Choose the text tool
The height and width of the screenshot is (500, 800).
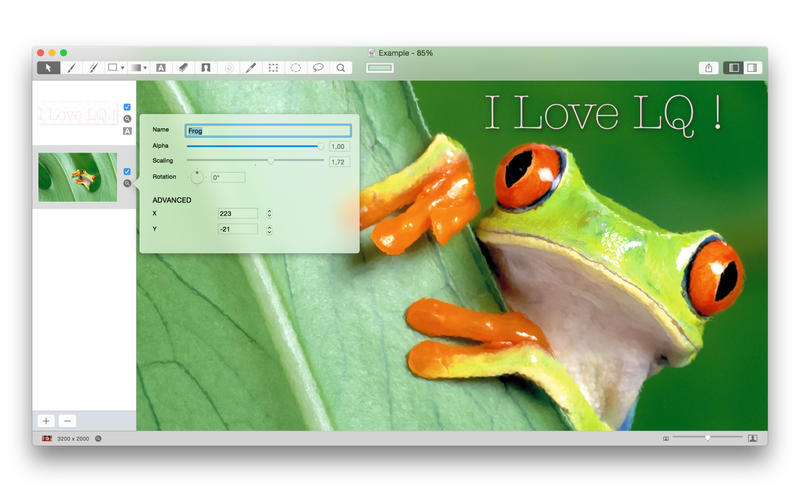pos(160,68)
